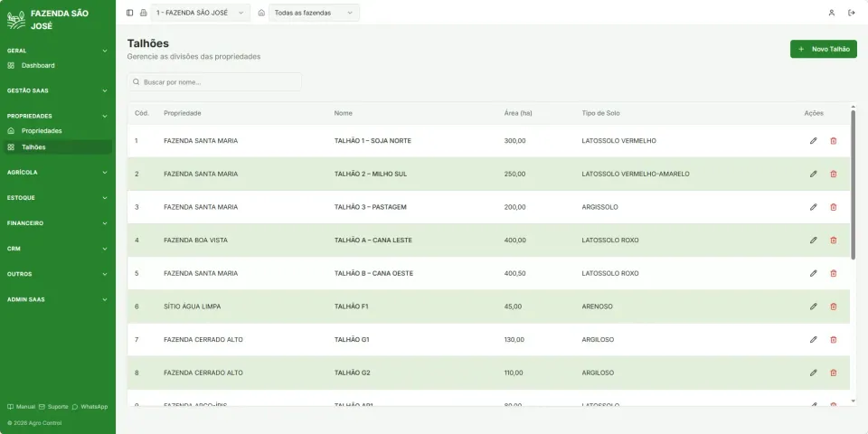
Task: Go to Propriedades menu item
Action: point(58,131)
